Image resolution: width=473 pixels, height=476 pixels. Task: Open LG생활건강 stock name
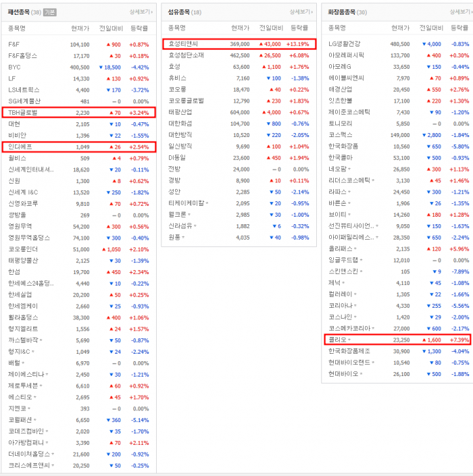[x=345, y=44]
